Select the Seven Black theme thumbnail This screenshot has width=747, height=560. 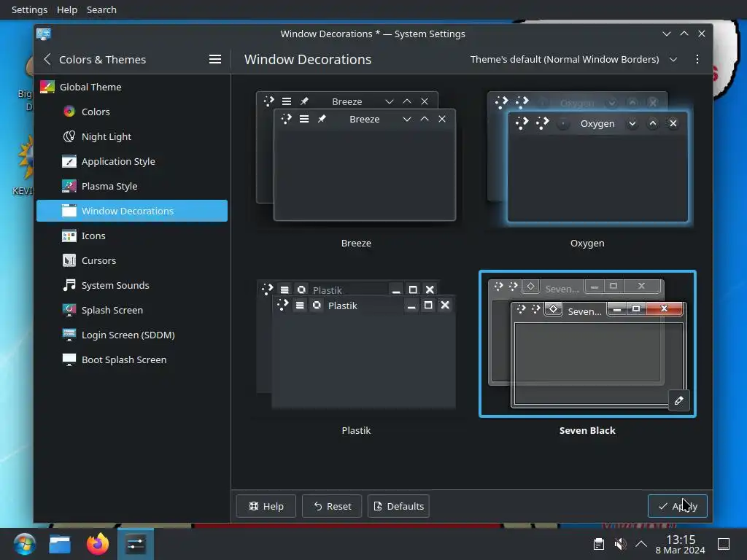[587, 344]
